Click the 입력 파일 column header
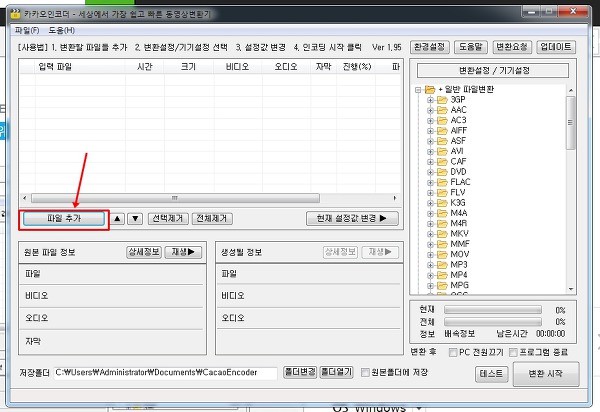 (80, 67)
